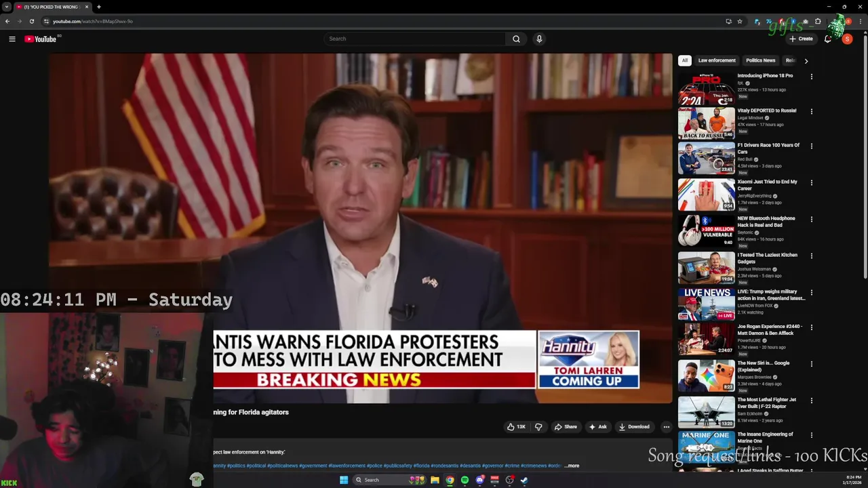This screenshot has width=868, height=488.
Task: Open Legal Mindset channel name
Action: (751, 117)
